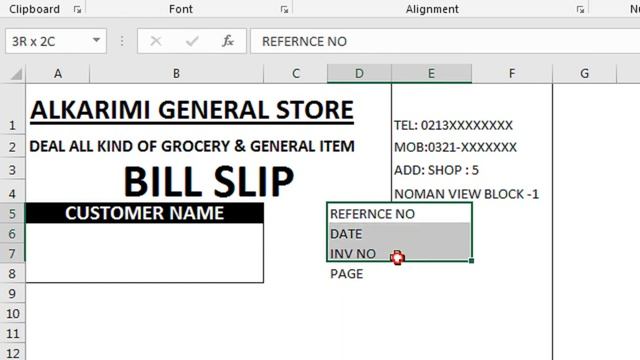Select column C header
This screenshot has height=360, width=640.
(x=296, y=73)
